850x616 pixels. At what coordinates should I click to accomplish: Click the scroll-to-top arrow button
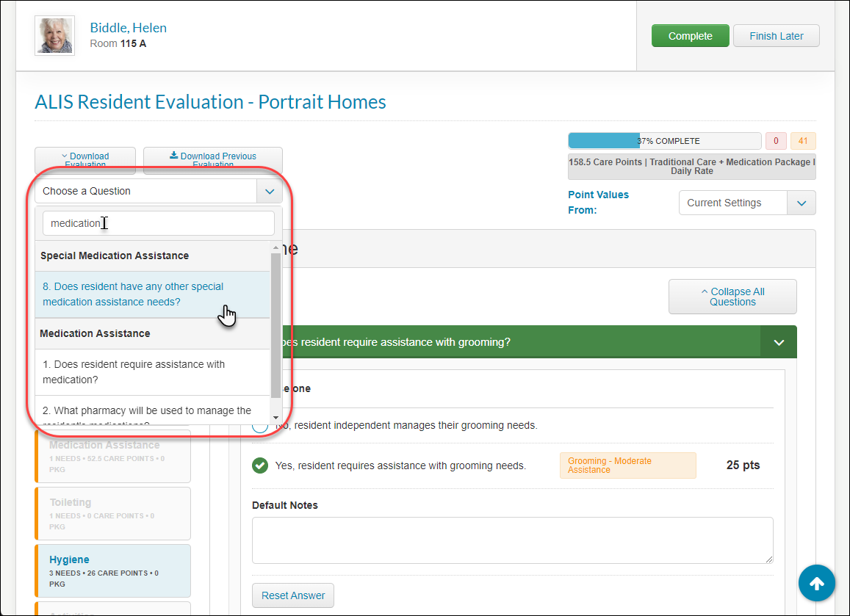[x=816, y=583]
